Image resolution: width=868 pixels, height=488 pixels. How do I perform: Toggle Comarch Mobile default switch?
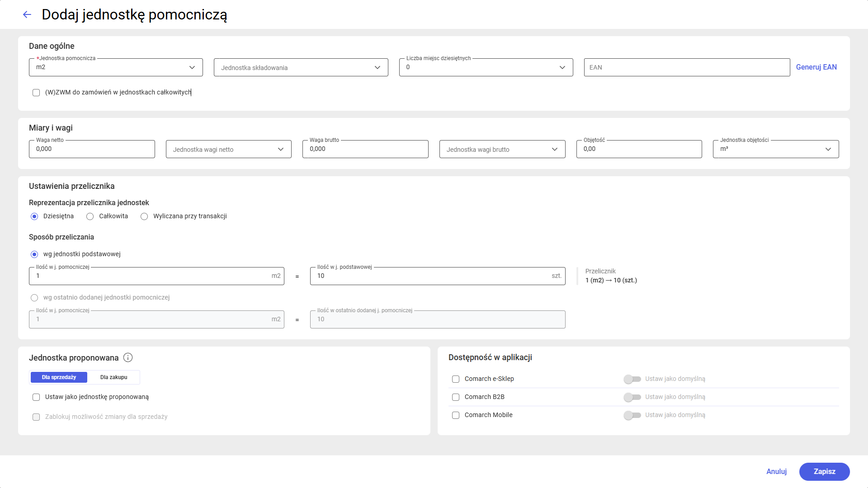point(632,415)
